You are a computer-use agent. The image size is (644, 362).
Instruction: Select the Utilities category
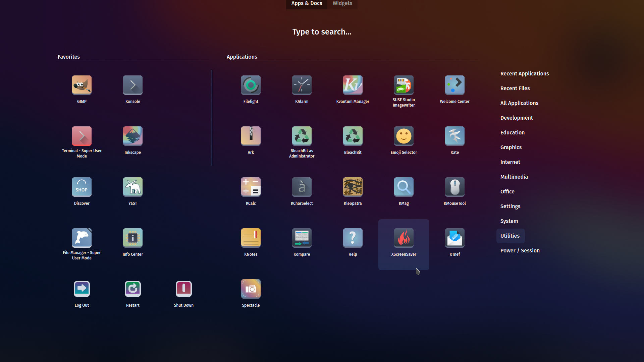[x=510, y=236]
